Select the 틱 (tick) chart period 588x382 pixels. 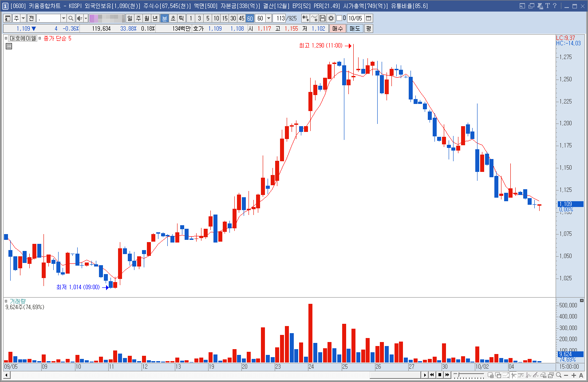coord(181,18)
